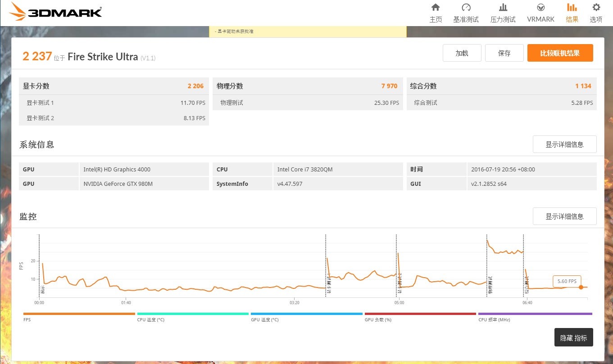613x364 pixels.
Task: Expand 显示详细信息 for 系统信息
Action: (564, 144)
